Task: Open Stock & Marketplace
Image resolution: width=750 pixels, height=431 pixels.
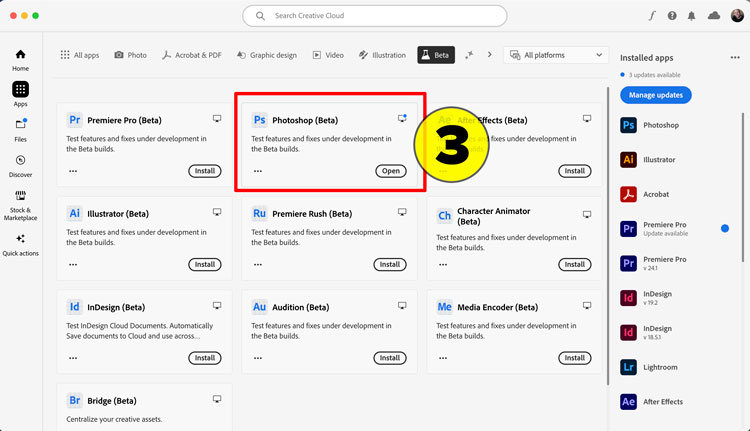Action: point(20,205)
